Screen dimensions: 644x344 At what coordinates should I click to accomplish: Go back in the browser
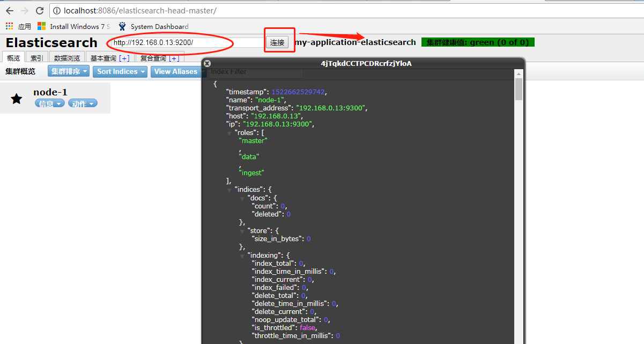coord(10,11)
